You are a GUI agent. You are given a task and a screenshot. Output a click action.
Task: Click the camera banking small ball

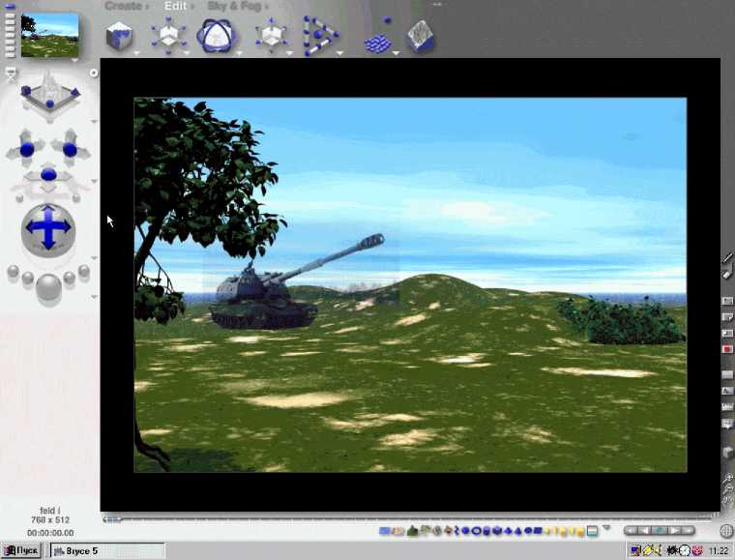coord(19,197)
